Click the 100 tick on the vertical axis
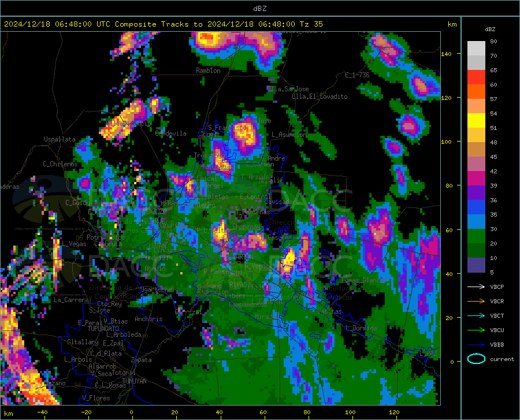The width and height of the screenshot is (520, 420). 447,142
